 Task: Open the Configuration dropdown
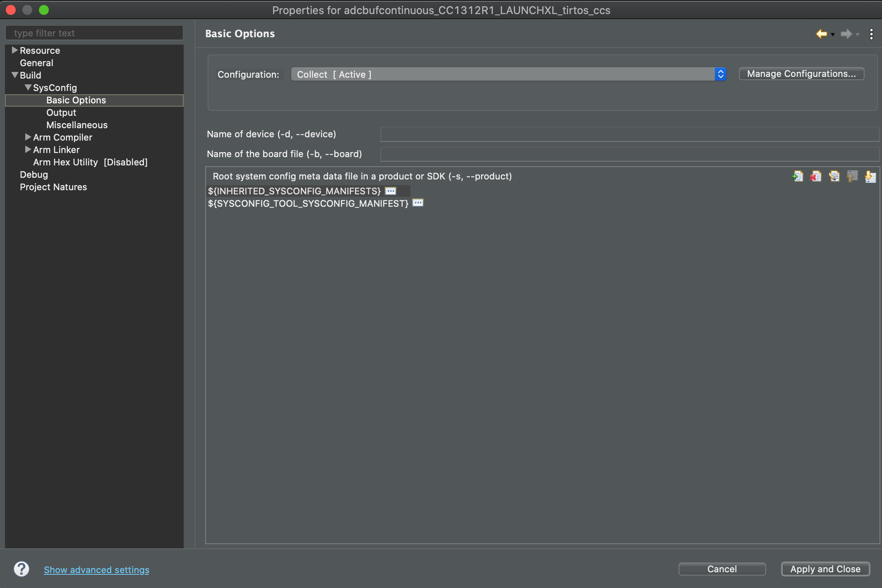[509, 74]
